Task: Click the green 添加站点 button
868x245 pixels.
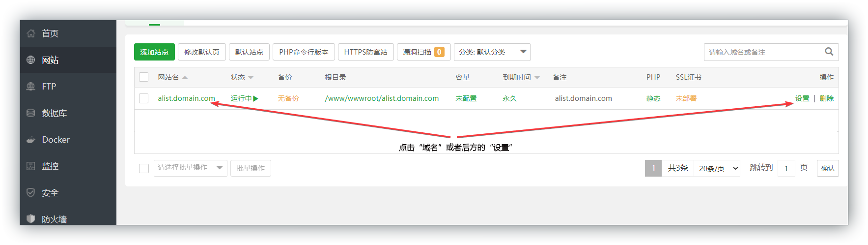Action: 154,52
